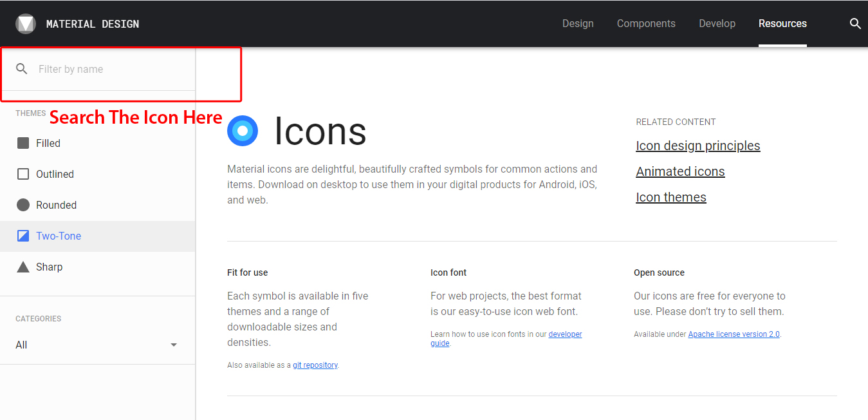Open search via the header magnifier icon
Image resolution: width=868 pixels, height=420 pixels.
pos(855,24)
